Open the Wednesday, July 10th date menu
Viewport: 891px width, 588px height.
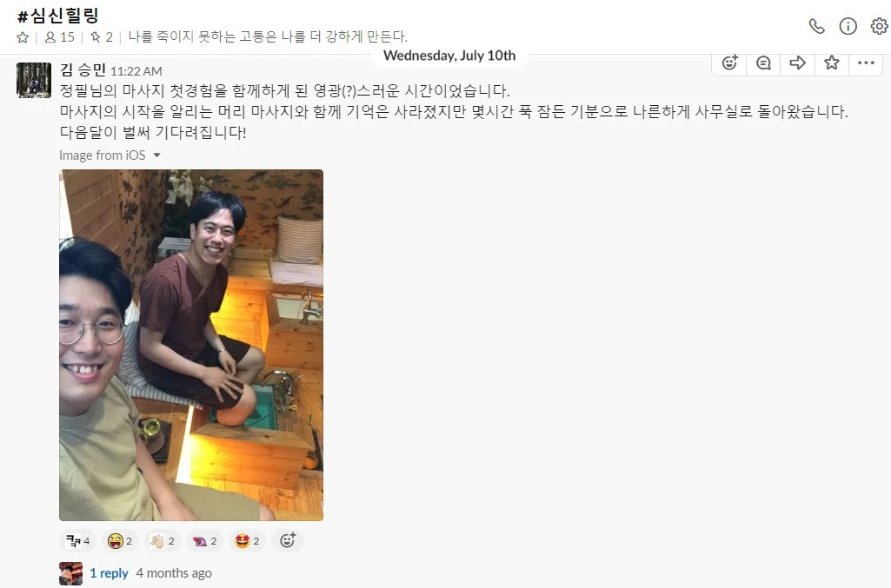click(449, 56)
